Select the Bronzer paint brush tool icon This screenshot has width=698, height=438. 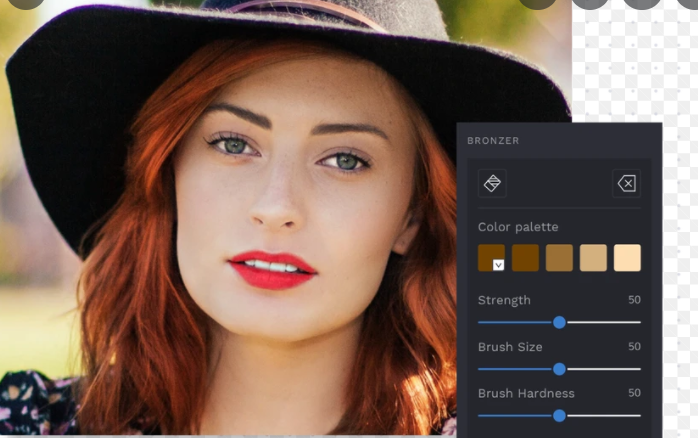tap(492, 183)
